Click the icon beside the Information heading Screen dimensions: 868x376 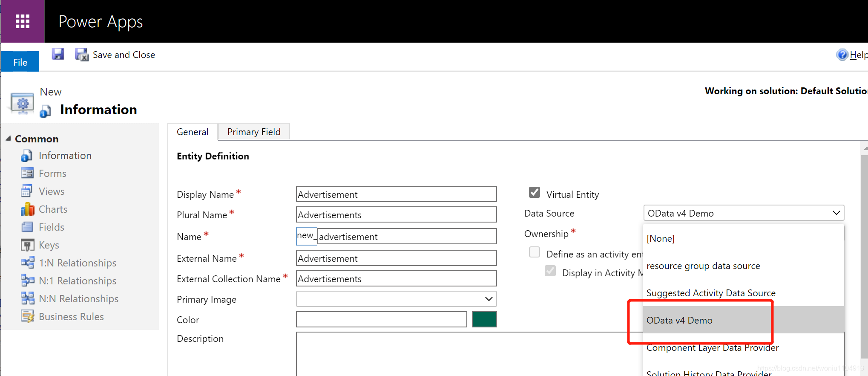pos(45,111)
